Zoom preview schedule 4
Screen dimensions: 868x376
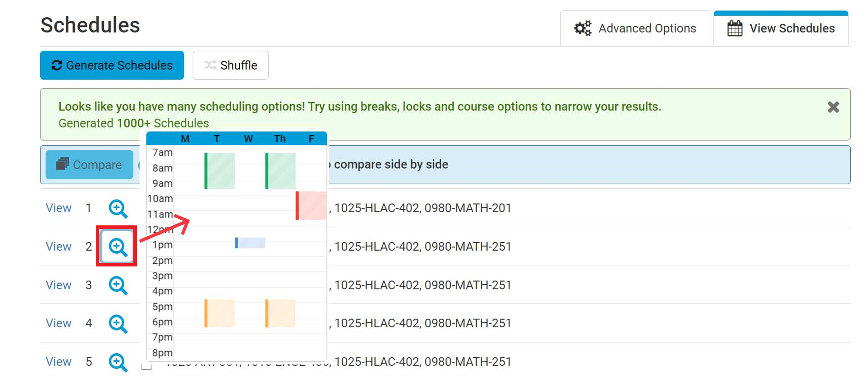118,324
